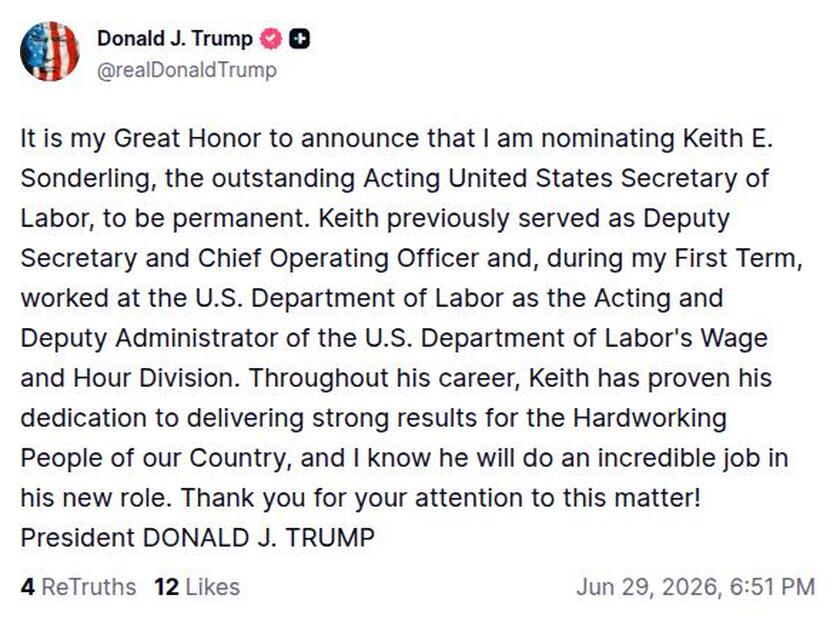Click Thank you for your attention sentence
The width and height of the screenshot is (840, 635).
(441, 498)
